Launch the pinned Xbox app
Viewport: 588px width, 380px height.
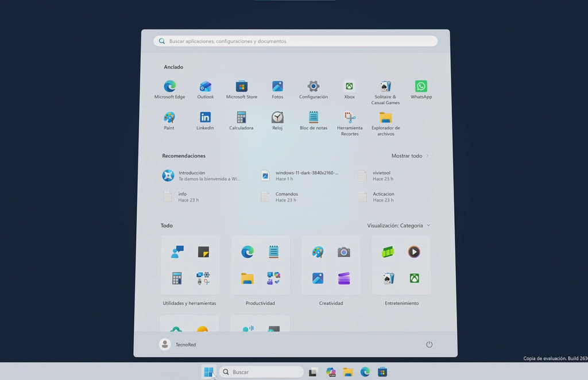(x=350, y=90)
